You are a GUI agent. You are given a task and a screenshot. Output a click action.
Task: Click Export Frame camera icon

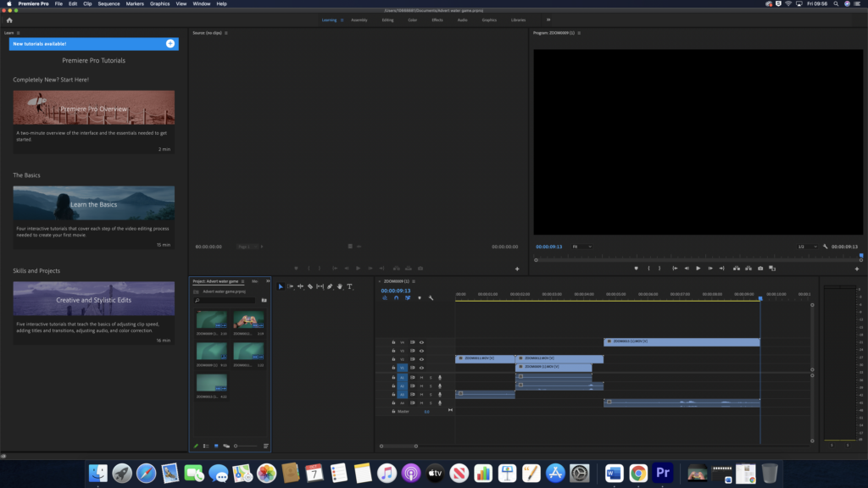click(x=760, y=269)
